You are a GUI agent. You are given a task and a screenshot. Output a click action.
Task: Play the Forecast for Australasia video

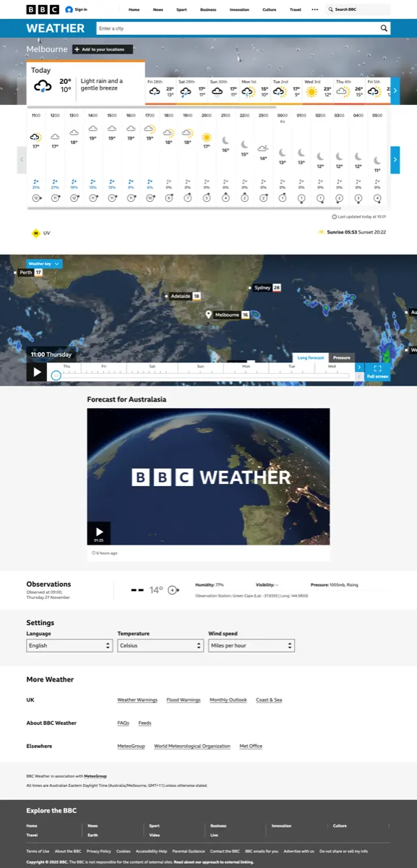[99, 533]
